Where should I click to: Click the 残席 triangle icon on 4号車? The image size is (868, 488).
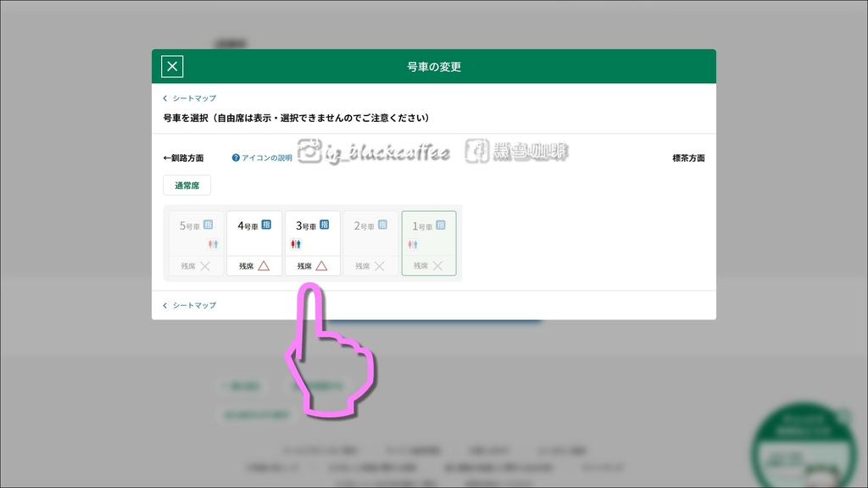tap(263, 264)
